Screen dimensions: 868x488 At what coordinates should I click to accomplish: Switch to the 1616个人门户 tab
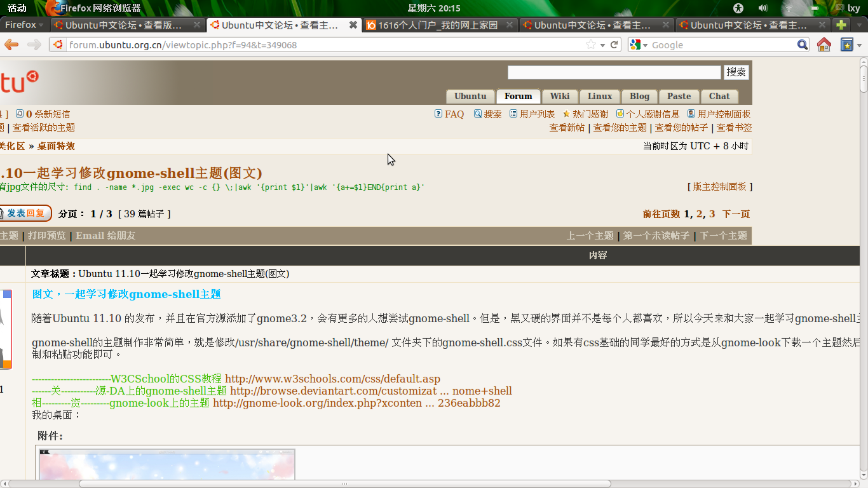440,25
